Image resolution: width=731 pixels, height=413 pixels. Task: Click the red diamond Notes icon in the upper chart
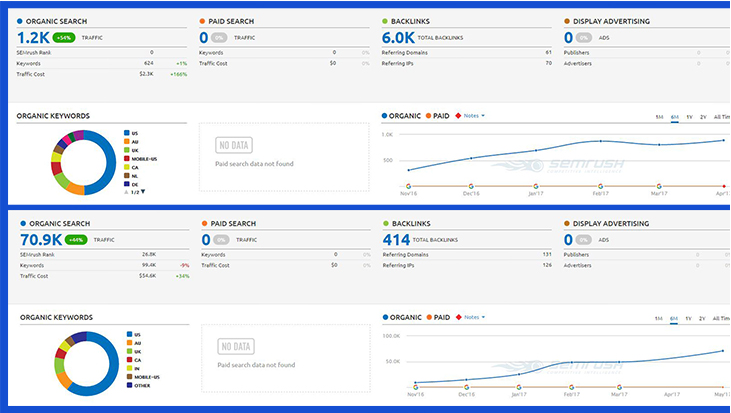click(459, 116)
